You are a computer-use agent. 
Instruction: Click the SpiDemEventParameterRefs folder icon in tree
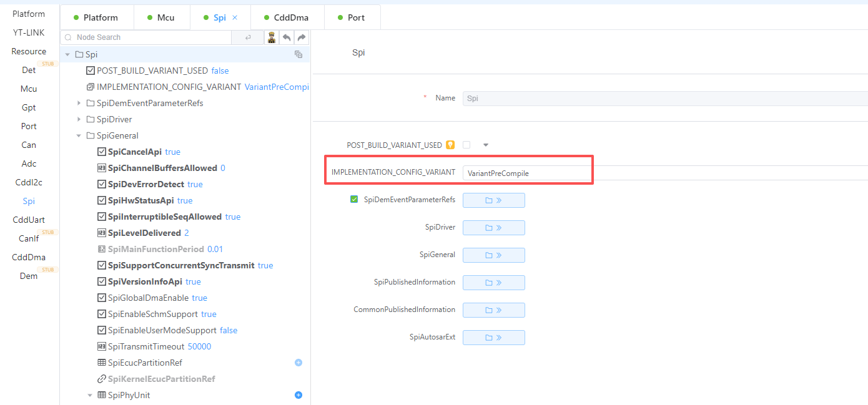pyautogui.click(x=91, y=103)
